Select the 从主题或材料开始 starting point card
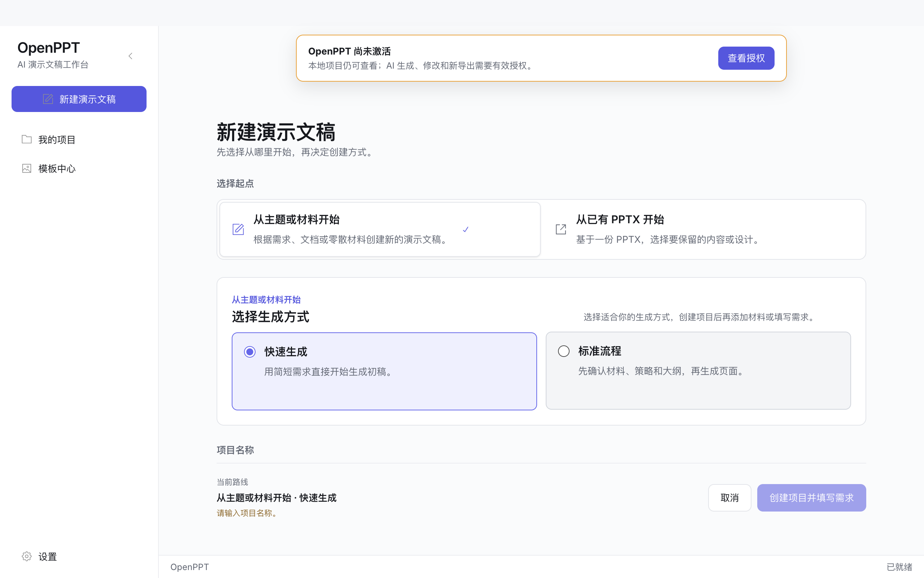924x578 pixels. (380, 229)
